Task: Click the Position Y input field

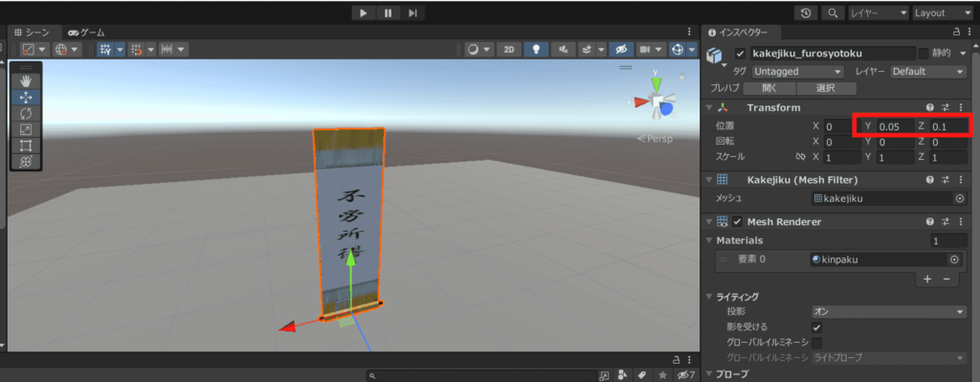Action: tap(895, 126)
